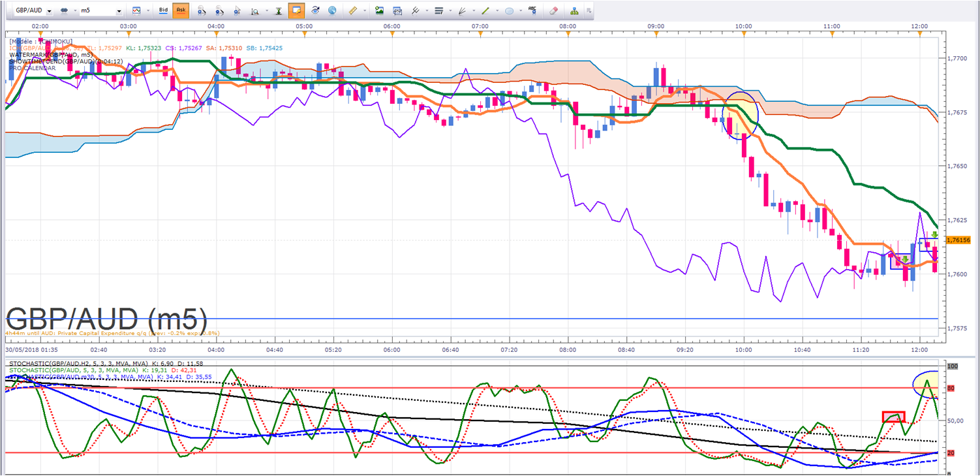Expand the fan lines tool arrow
The width and height of the screenshot is (980, 476).
[472, 11]
